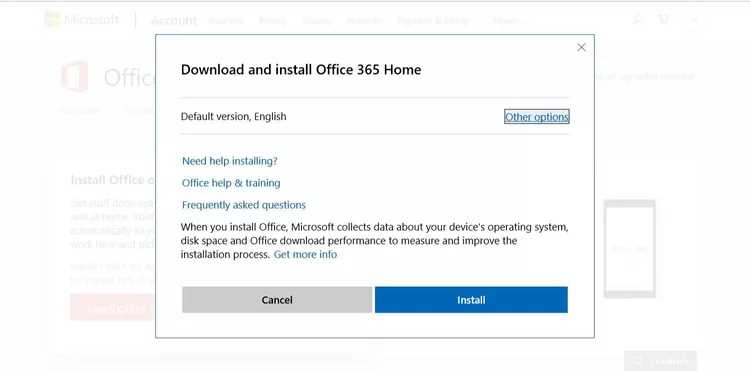Click the cart icon in background header
Image resolution: width=750 pixels, height=371 pixels.
click(663, 20)
